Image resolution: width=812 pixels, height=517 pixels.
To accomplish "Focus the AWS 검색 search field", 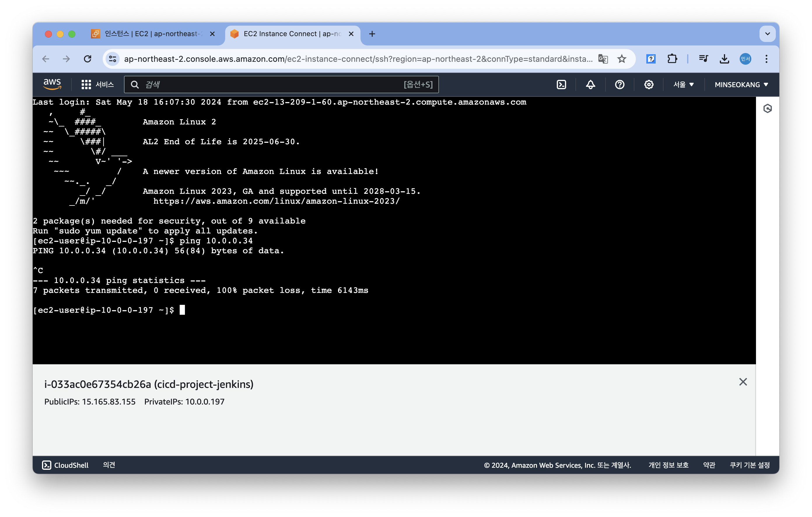I will [270, 85].
